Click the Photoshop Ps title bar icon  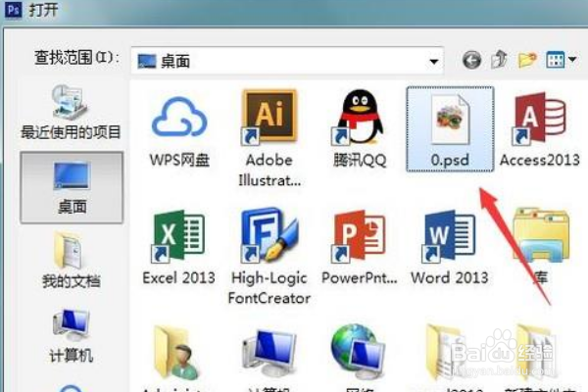click(x=14, y=10)
